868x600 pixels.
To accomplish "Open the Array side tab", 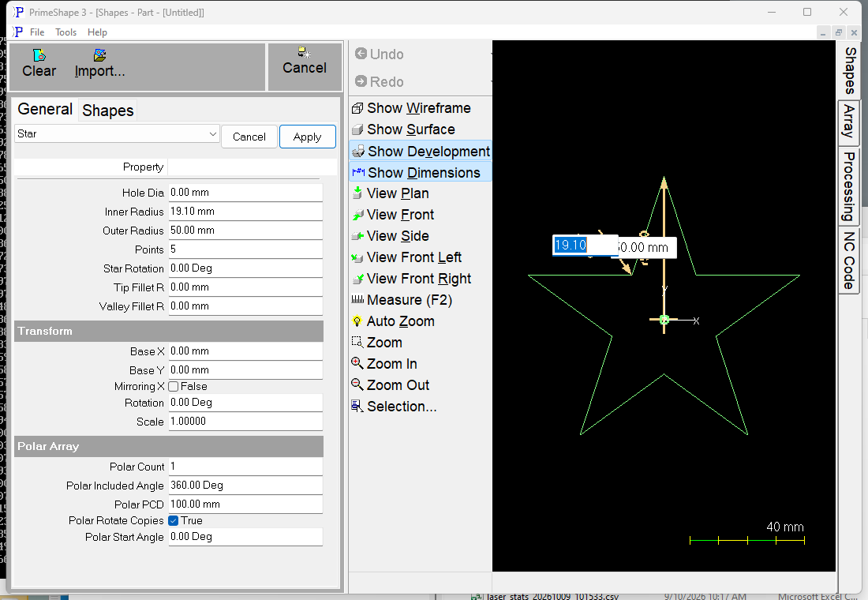I will (x=848, y=122).
